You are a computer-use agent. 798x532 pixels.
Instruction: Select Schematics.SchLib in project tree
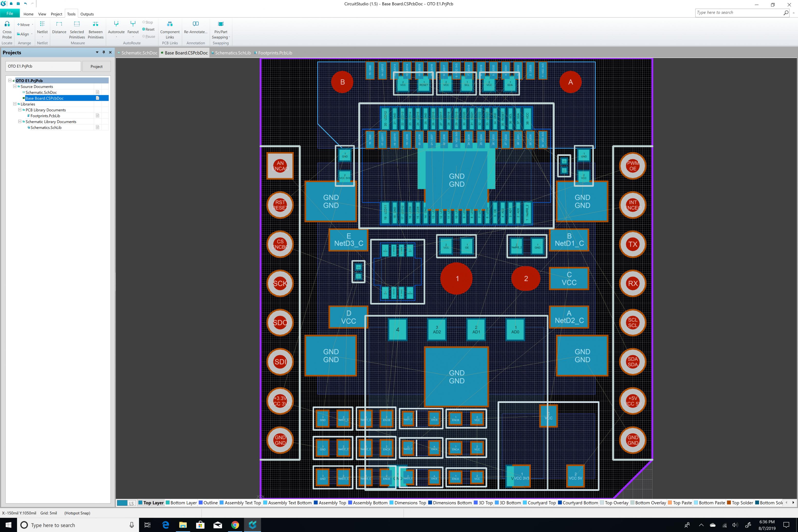click(x=46, y=127)
